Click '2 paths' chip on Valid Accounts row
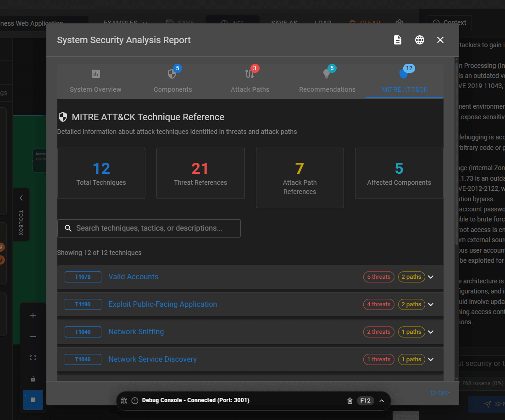This screenshot has height=420, width=505. click(x=411, y=277)
